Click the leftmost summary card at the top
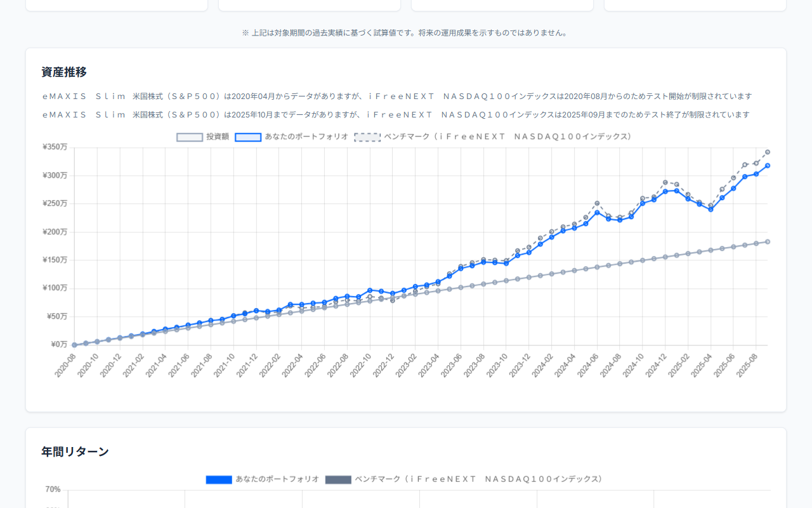Screen dimensions: 812x508 tap(116, 5)
